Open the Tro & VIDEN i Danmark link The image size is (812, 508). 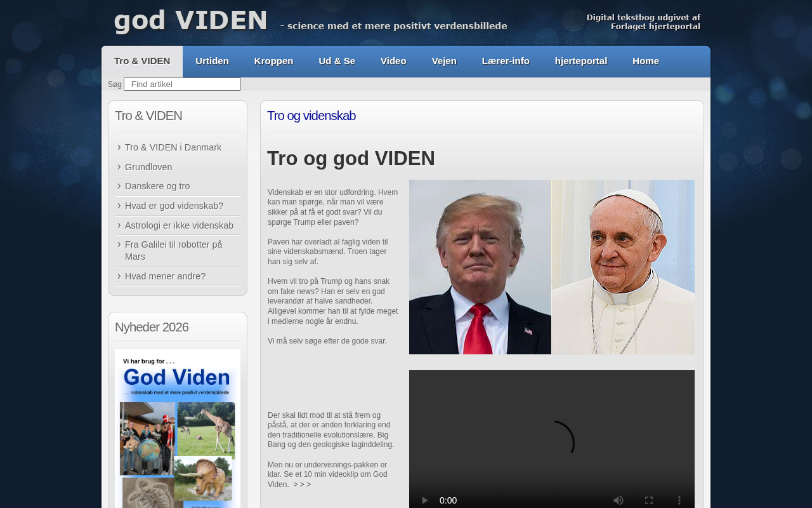tap(173, 147)
